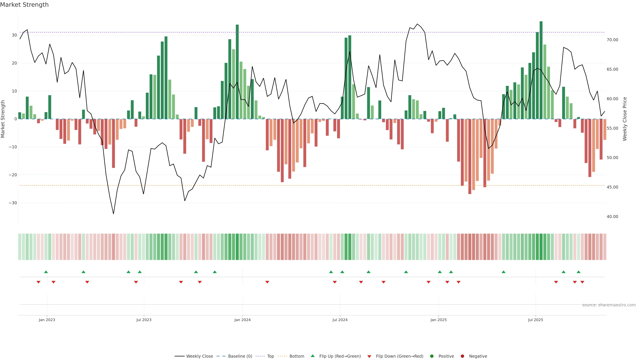Click the Market Strength chart title
Screen dimensions: 644x362
[24, 5]
